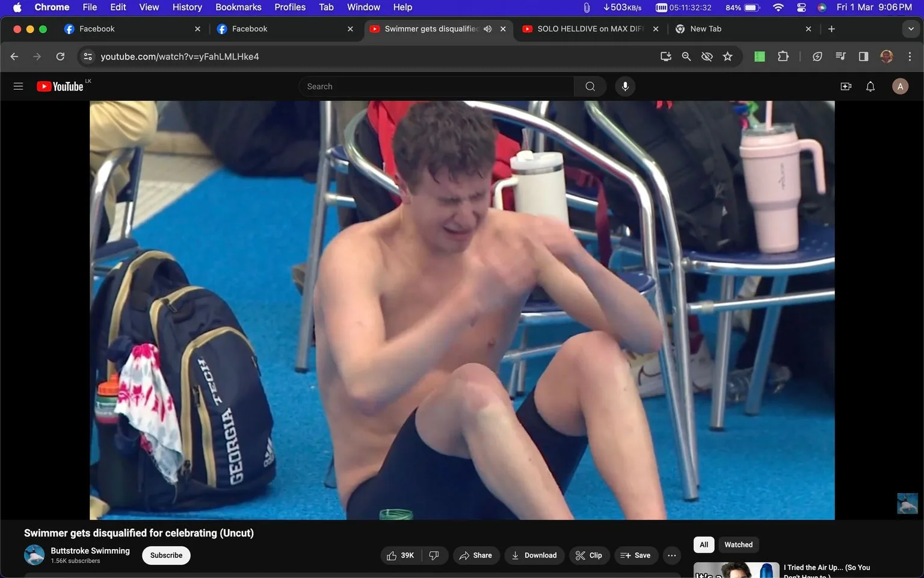Click the 'I Tried the Air Up' recommended thumbnail

(x=736, y=569)
